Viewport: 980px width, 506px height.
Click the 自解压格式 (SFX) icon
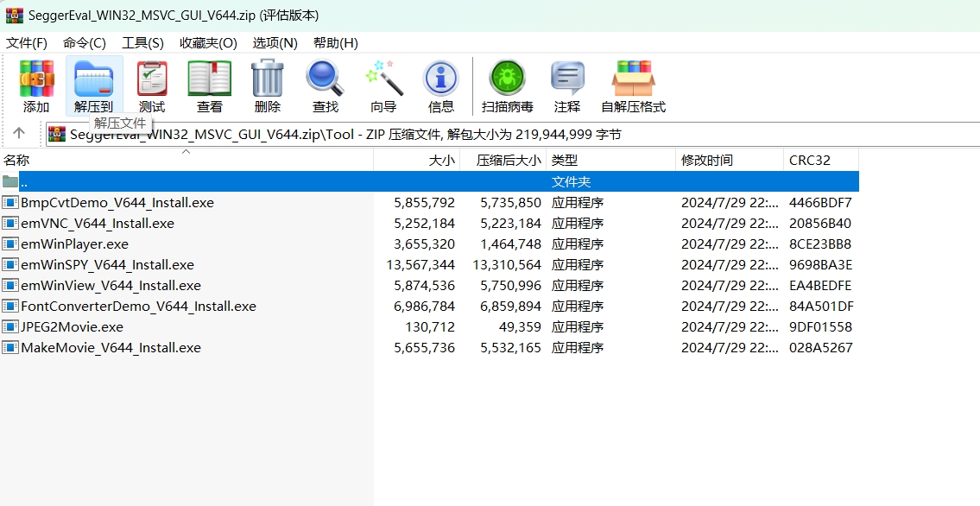[x=633, y=79]
